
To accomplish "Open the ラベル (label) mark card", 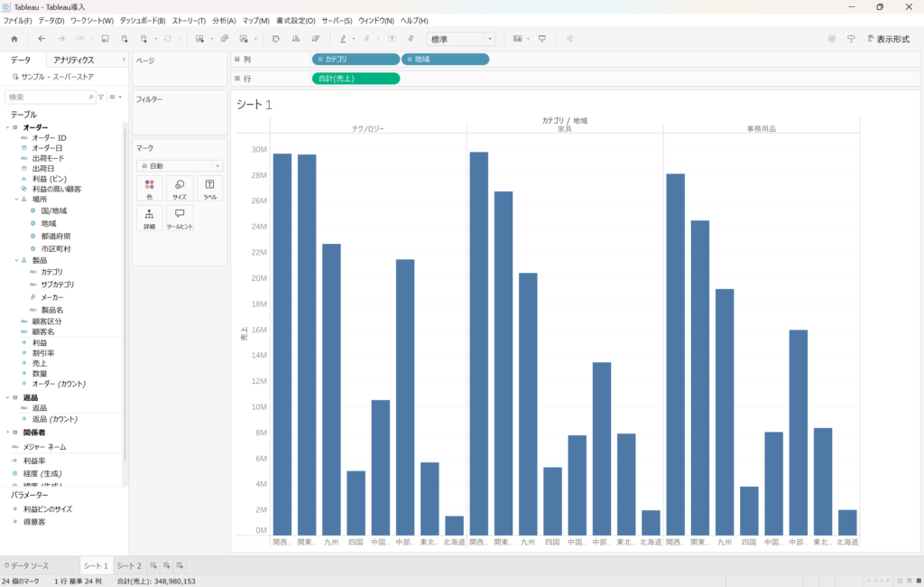I will [x=209, y=188].
